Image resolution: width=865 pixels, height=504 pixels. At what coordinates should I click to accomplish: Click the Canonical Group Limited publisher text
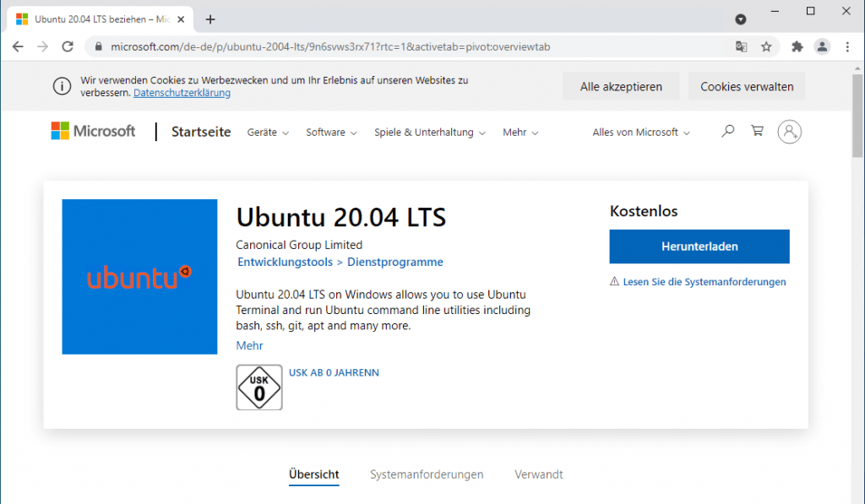coord(299,245)
